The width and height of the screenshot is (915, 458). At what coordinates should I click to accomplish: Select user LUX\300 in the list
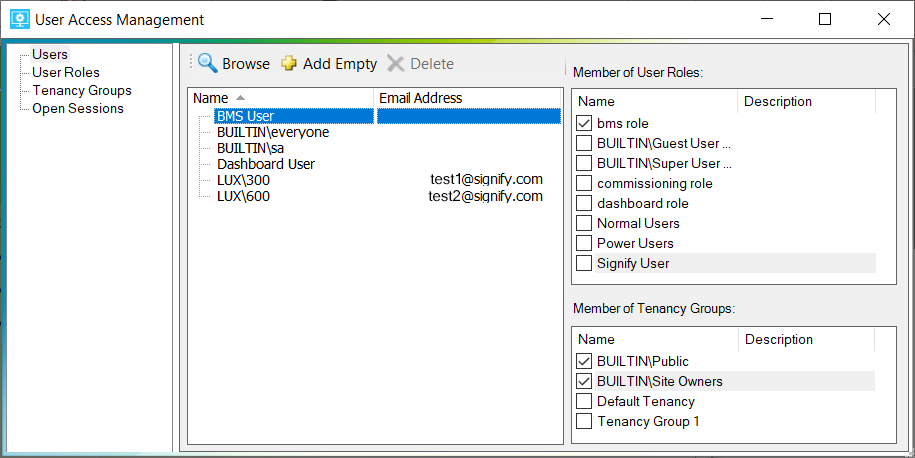[x=243, y=180]
